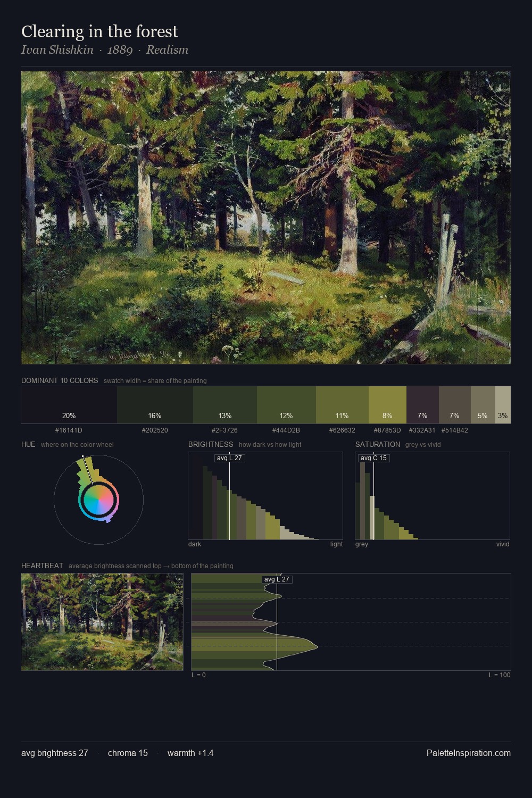This screenshot has width=532, height=798.
Task: Click the title Clearing in the forest
Action: point(99,31)
